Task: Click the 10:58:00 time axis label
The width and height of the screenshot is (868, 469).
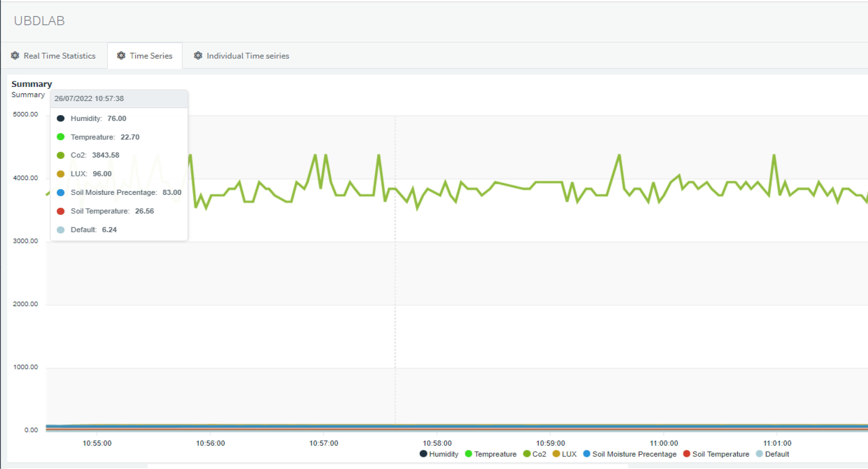Action: tap(437, 443)
